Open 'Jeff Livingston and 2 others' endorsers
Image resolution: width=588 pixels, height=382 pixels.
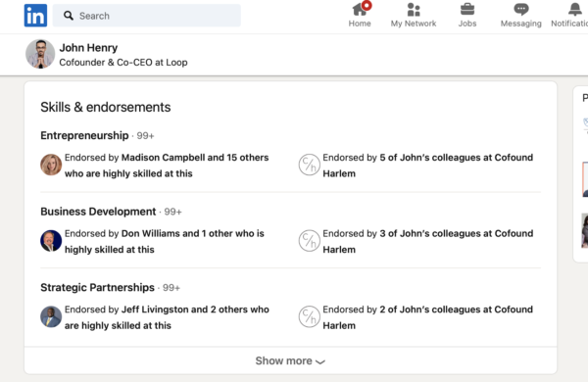point(167,317)
